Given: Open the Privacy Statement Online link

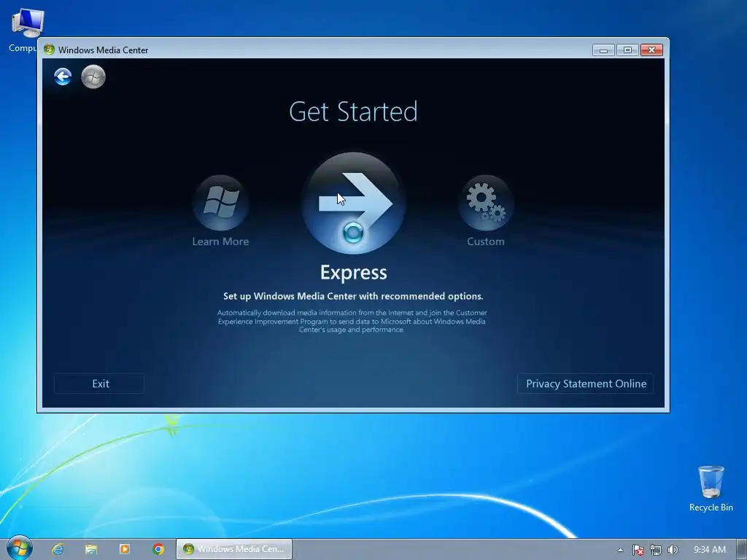Looking at the screenshot, I should [586, 384].
